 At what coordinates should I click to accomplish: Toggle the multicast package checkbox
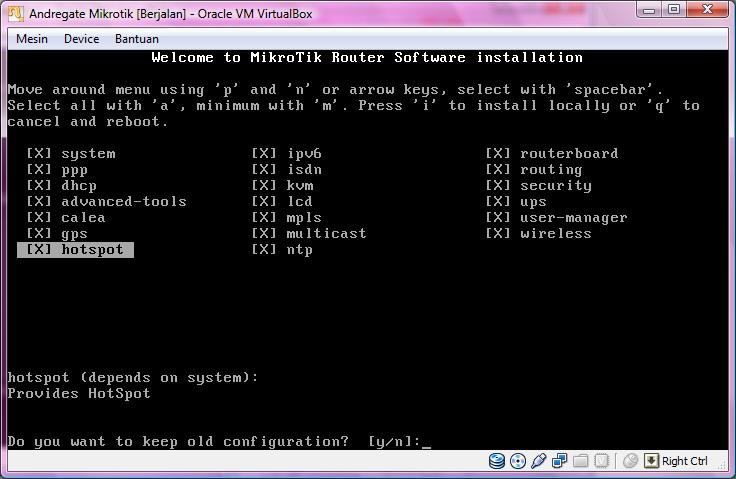point(264,233)
